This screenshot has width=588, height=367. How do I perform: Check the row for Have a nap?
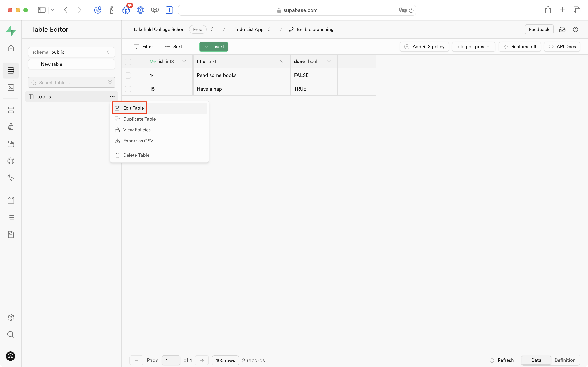[128, 89]
